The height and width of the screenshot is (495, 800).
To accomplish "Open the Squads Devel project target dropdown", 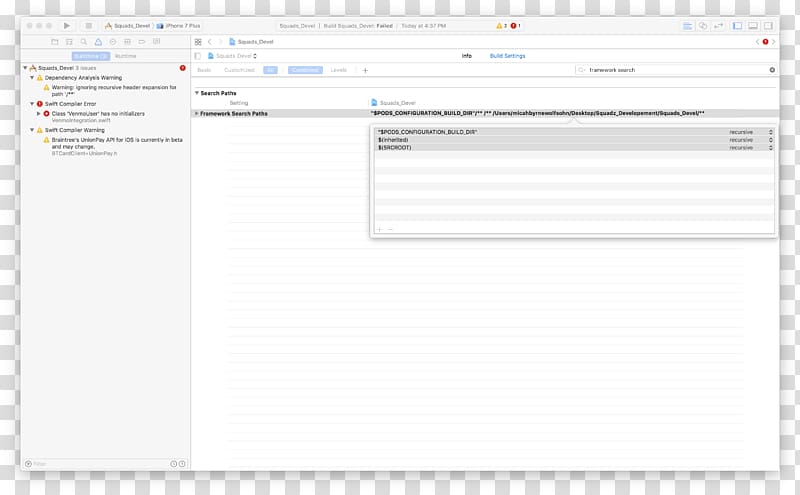I will 232,56.
